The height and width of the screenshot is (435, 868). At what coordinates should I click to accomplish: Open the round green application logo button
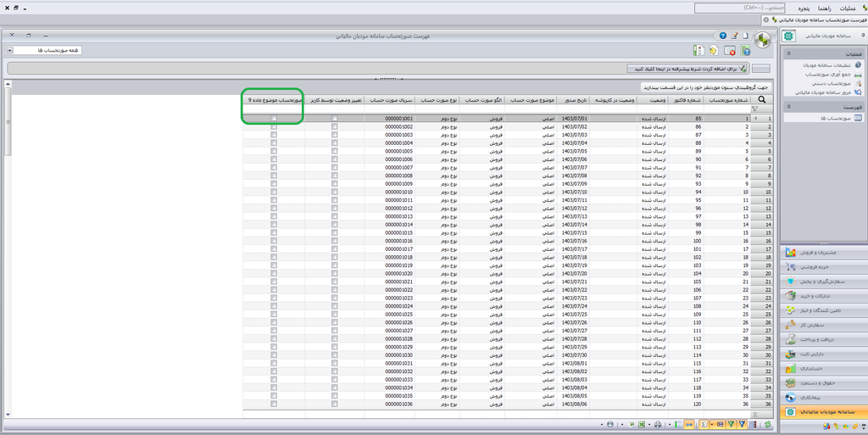(x=763, y=40)
